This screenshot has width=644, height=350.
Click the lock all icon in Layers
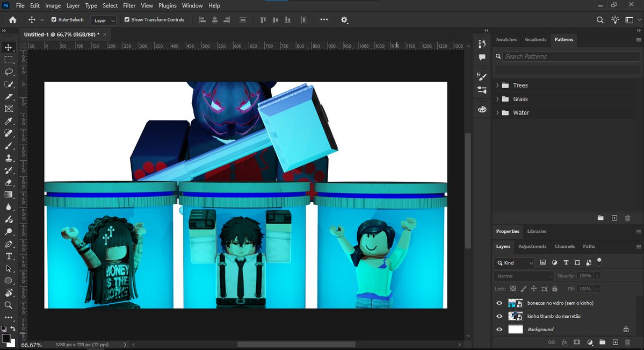click(555, 289)
